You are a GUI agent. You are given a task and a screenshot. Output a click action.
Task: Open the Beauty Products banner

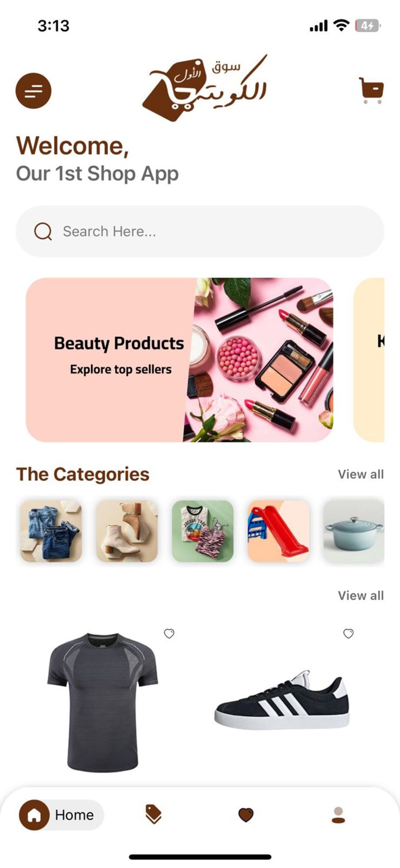[179, 360]
